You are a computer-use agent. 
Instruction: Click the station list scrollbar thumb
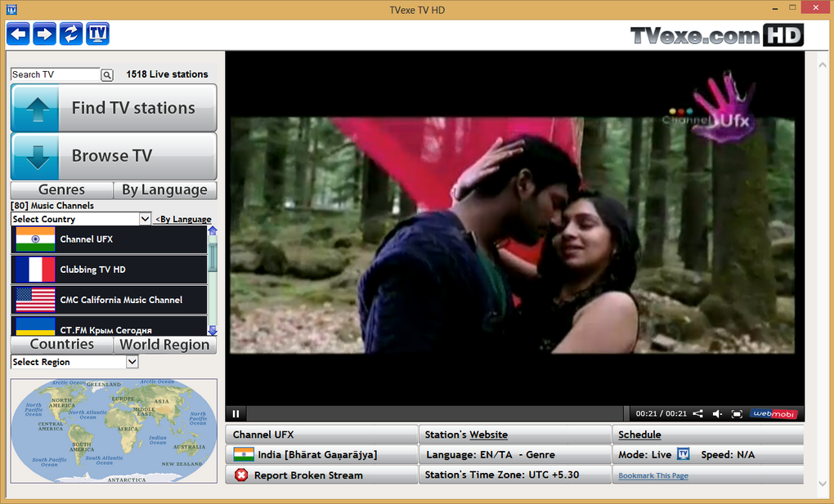pyautogui.click(x=213, y=258)
